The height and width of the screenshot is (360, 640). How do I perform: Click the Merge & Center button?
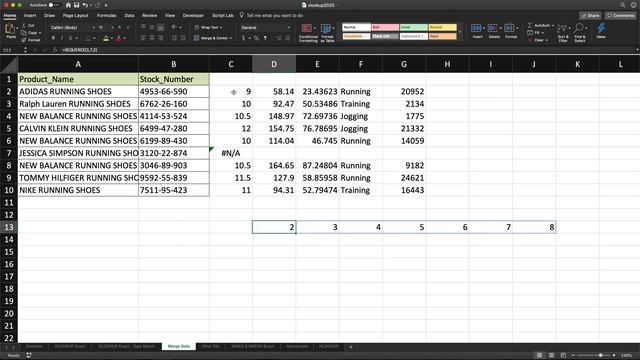coord(213,38)
